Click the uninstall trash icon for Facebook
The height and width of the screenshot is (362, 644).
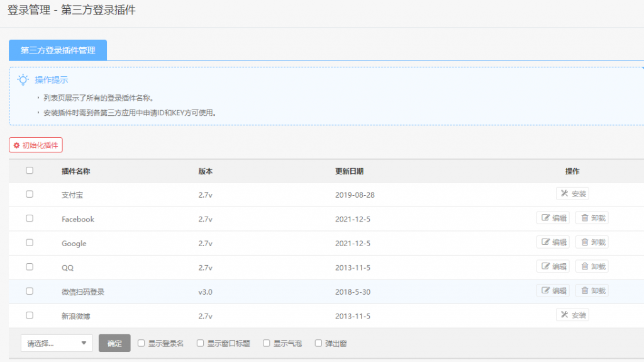pyautogui.click(x=584, y=218)
